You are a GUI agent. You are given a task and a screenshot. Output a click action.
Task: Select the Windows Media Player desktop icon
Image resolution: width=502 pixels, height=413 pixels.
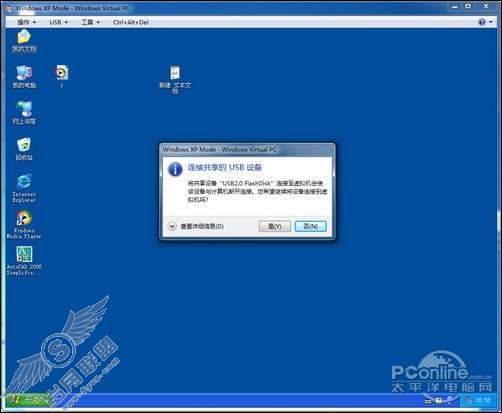click(24, 224)
